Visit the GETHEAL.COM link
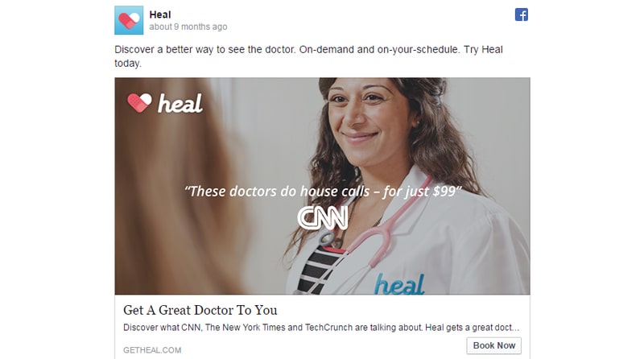Viewport: 644px width, 359px height. [x=152, y=350]
